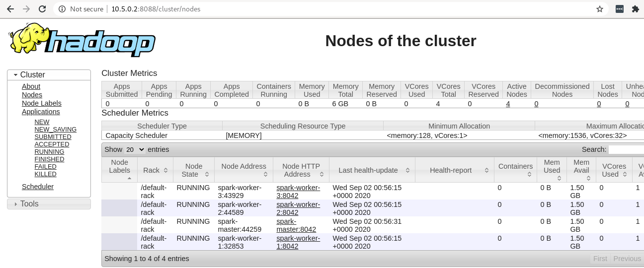
Task: Select the minimum allocation memory:128 value
Action: tap(427, 135)
